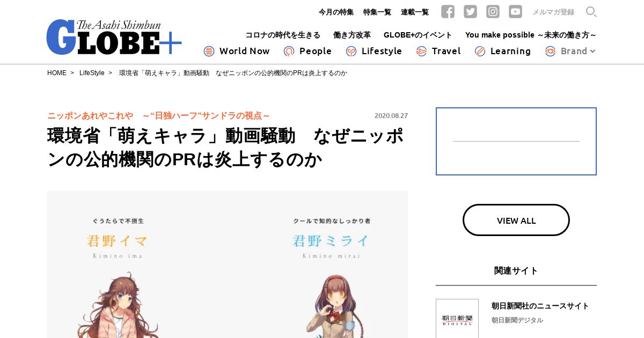
Task: Open 朝日新聞社のニュースサイト link
Action: pyautogui.click(x=540, y=306)
